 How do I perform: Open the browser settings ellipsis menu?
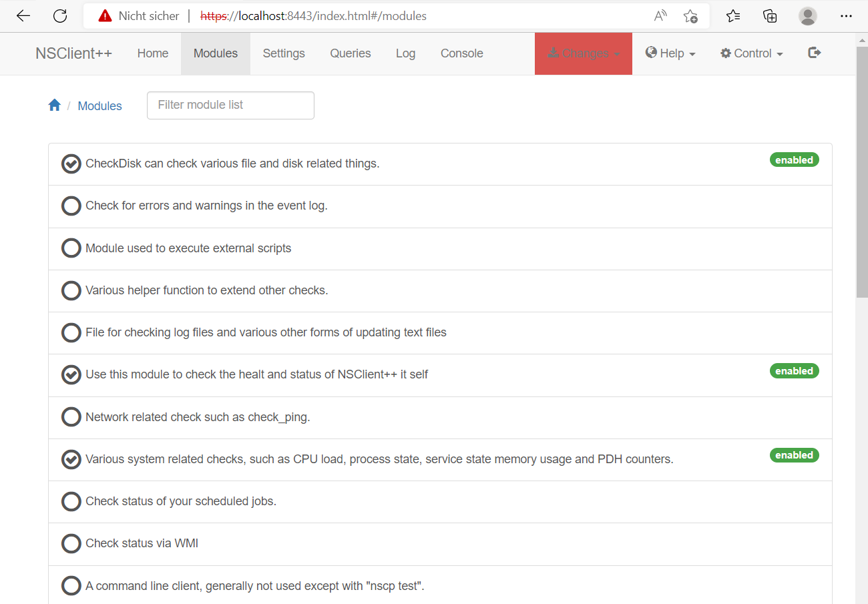pos(846,16)
